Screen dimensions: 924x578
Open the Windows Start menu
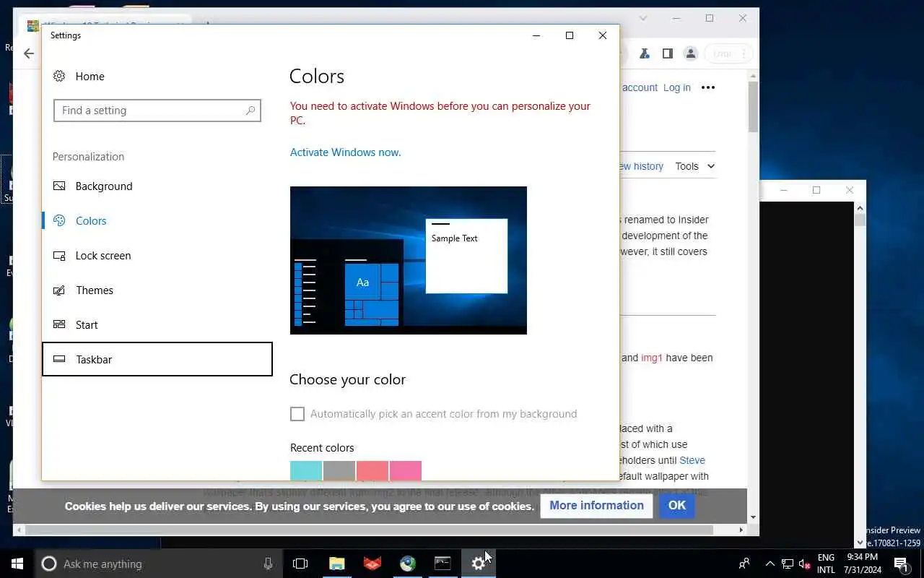click(17, 564)
